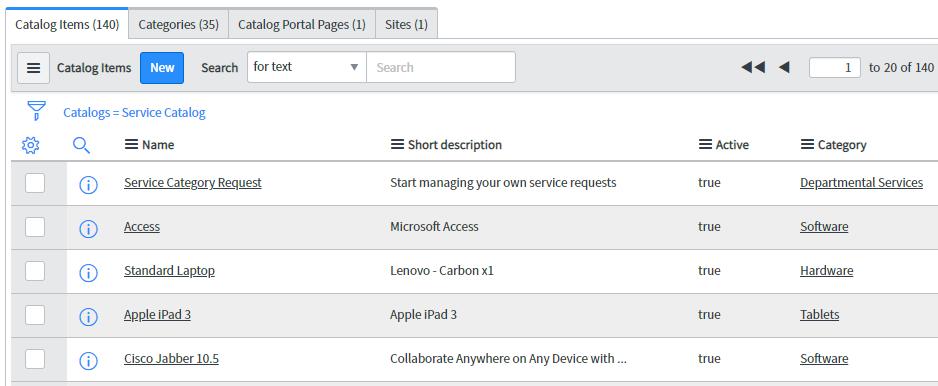938x386 pixels.
Task: Click Active 'true' in Service Category Request row
Action: (x=709, y=183)
